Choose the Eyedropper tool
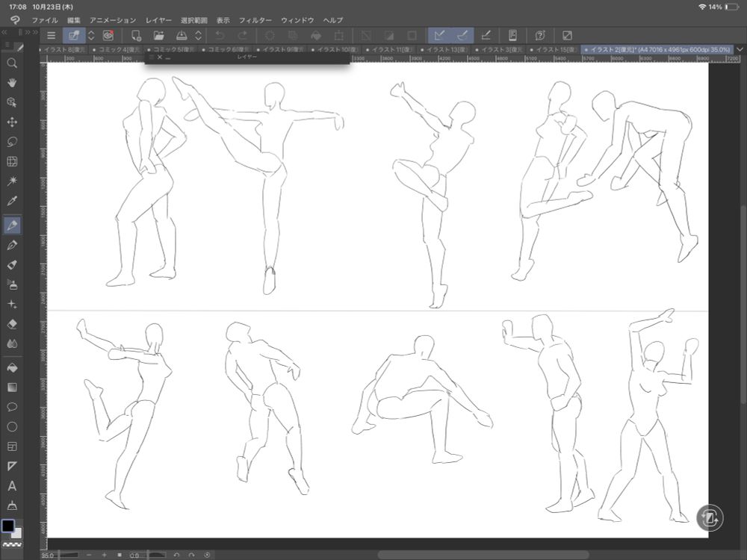Image resolution: width=747 pixels, height=560 pixels. click(x=12, y=202)
